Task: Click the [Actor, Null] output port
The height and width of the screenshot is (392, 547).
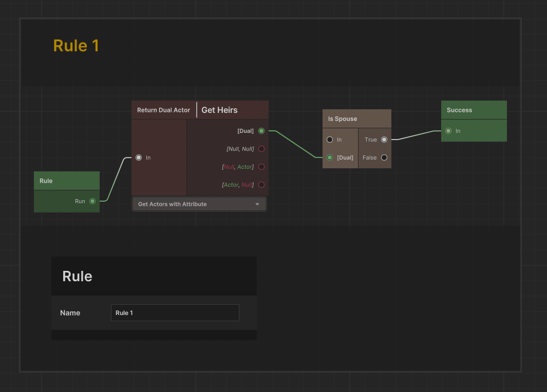Action: point(261,185)
